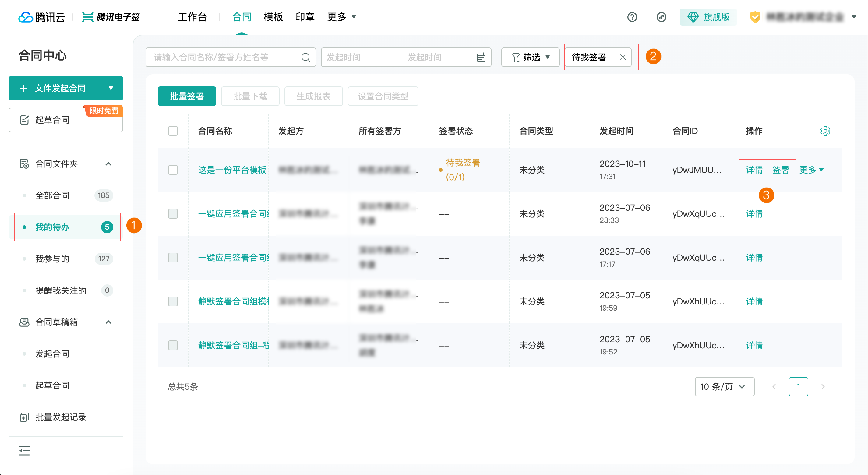The height and width of the screenshot is (475, 868).
Task: Open the 印章 menu item
Action: click(x=305, y=17)
